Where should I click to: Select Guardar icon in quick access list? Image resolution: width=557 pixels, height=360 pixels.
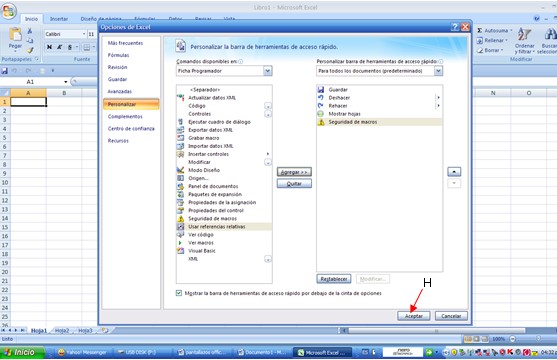click(321, 90)
